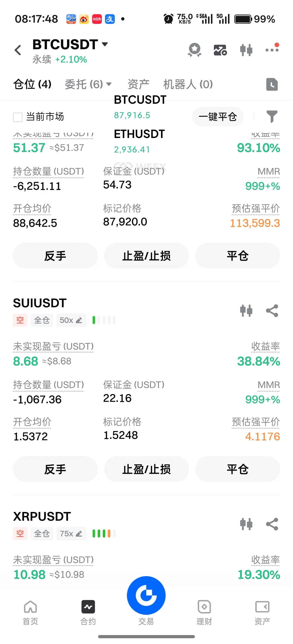Tap the 永续 +2.10% subtitle
Image resolution: width=293 pixels, height=644 pixels.
pos(60,60)
